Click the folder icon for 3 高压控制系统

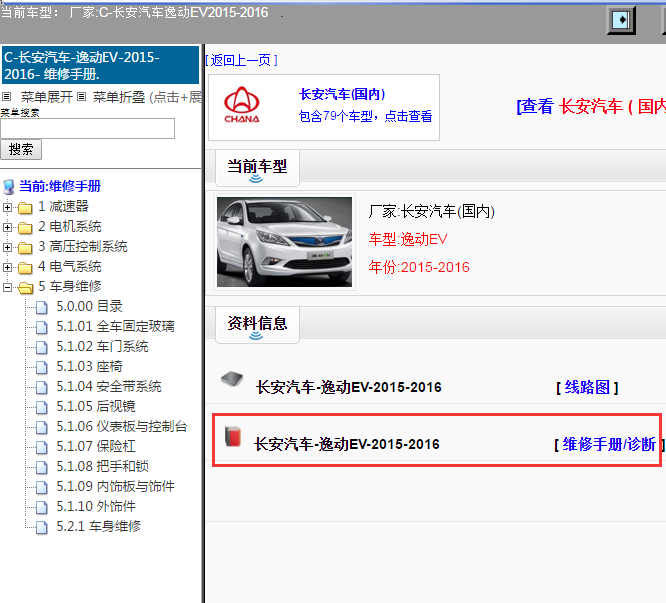(x=25, y=248)
